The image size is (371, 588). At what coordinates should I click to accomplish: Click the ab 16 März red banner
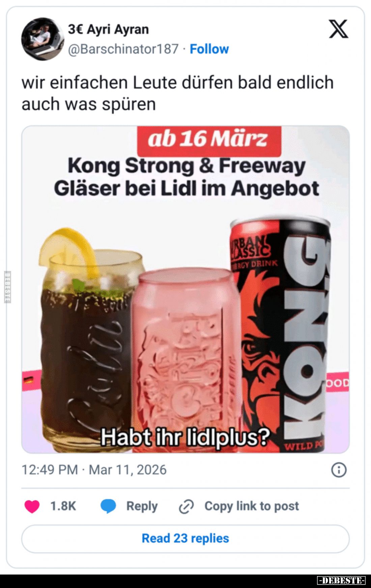click(209, 140)
